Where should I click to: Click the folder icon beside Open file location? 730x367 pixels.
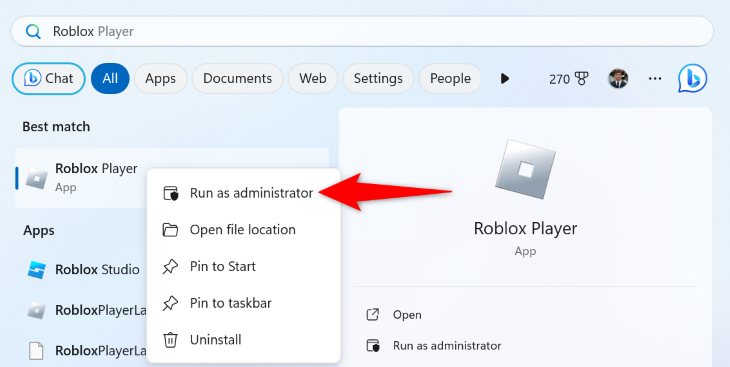tap(170, 230)
